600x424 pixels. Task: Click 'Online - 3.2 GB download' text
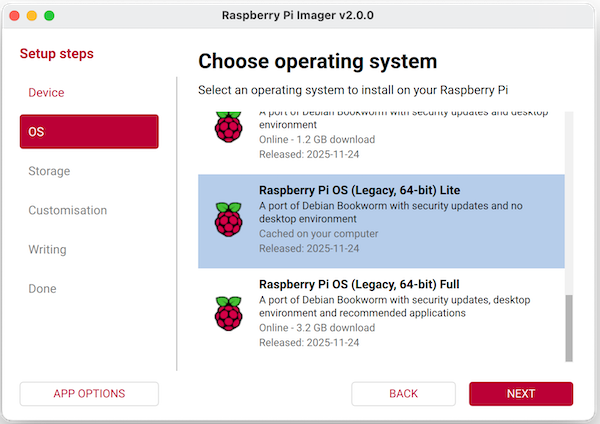[x=317, y=328]
